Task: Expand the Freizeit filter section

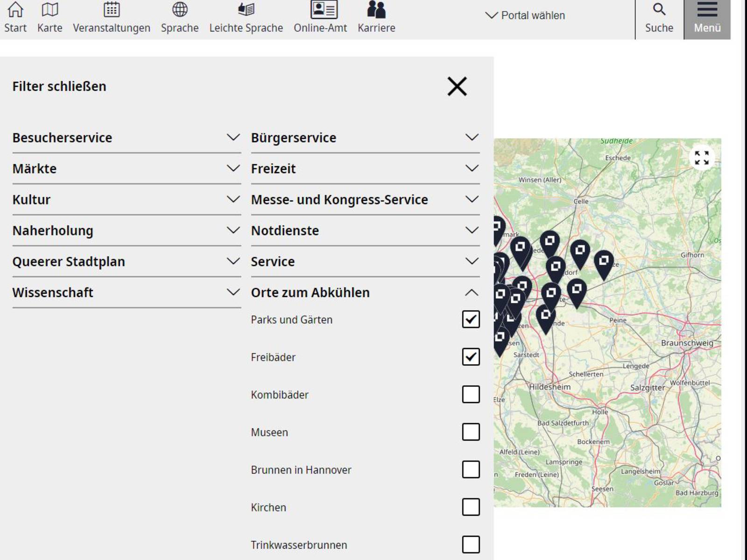Action: click(x=365, y=168)
